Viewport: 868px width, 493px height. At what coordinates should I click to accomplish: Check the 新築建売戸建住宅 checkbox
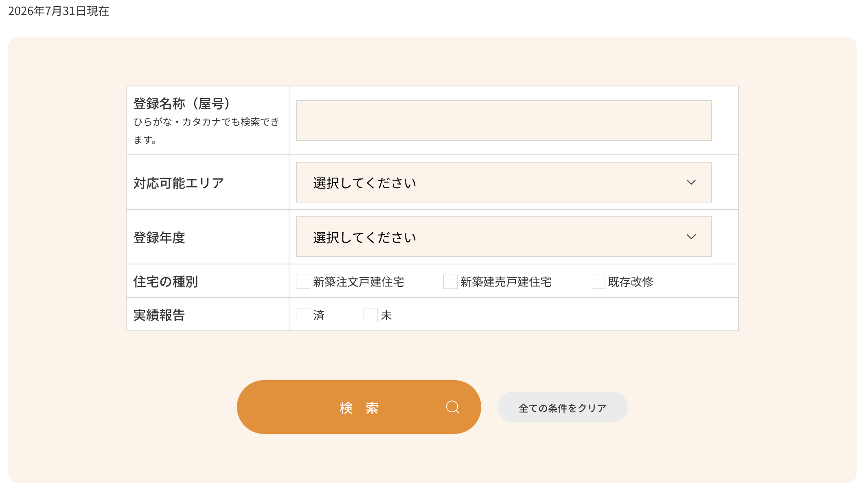450,282
